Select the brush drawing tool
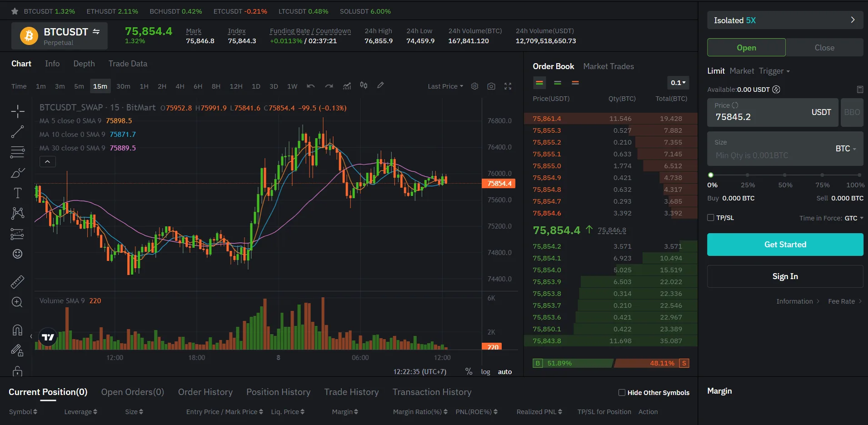The width and height of the screenshot is (868, 425). (x=17, y=173)
